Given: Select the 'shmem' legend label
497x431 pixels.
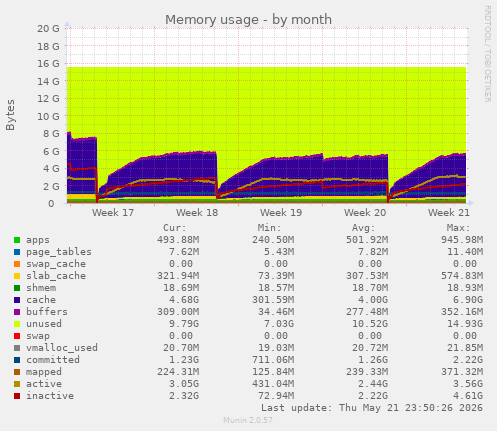Looking at the screenshot, I should click(x=41, y=288).
